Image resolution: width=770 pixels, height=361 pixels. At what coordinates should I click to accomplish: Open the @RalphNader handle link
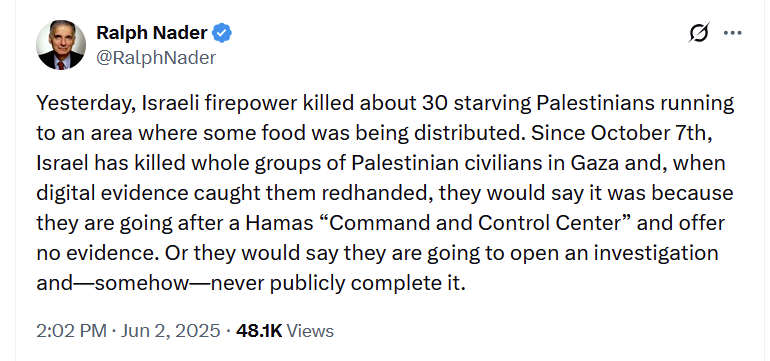coord(156,58)
